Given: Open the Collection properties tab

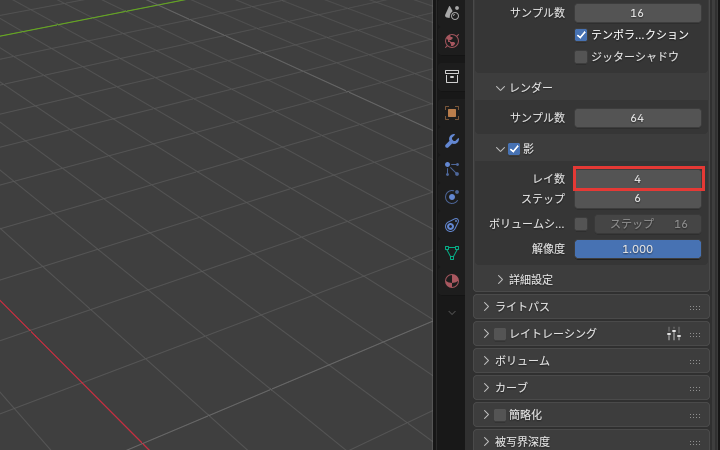Looking at the screenshot, I should pyautogui.click(x=452, y=77).
